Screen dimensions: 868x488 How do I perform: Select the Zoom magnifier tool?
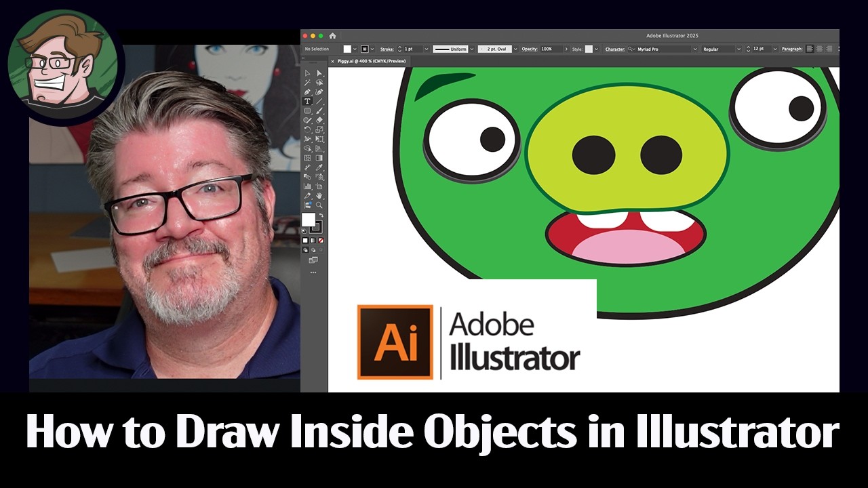(319, 205)
